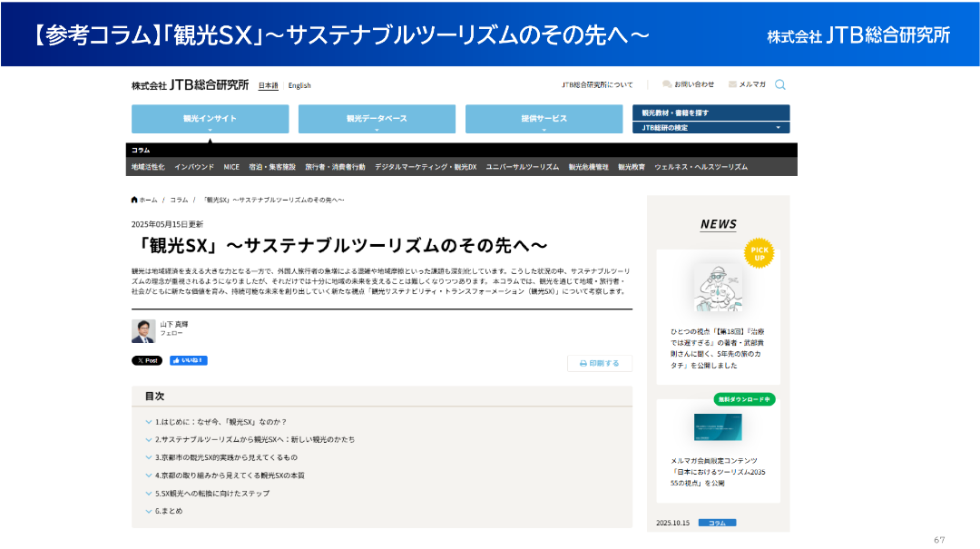Jump to section 3.京都市の観光SX的実践
Screen dimensions: 980x549
(226, 457)
